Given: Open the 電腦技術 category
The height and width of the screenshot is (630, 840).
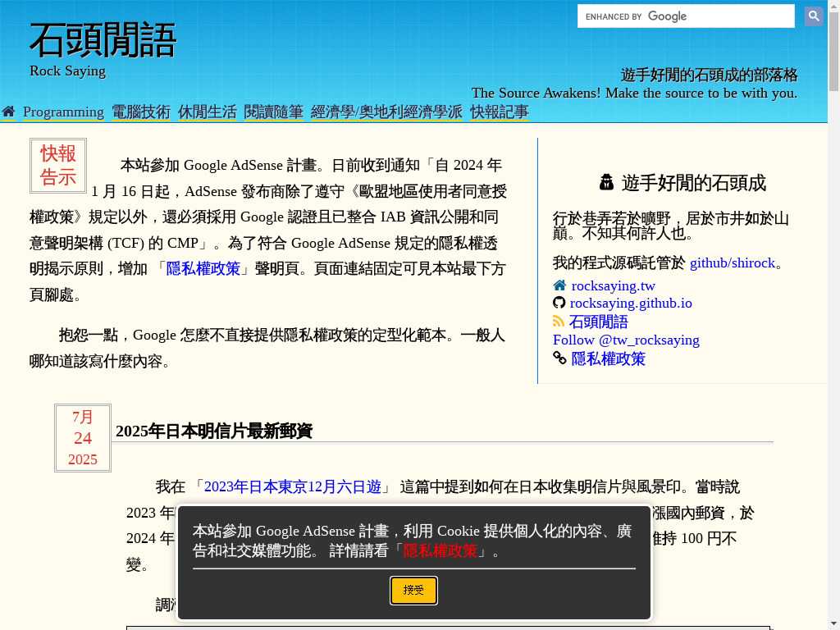Looking at the screenshot, I should pos(141,112).
